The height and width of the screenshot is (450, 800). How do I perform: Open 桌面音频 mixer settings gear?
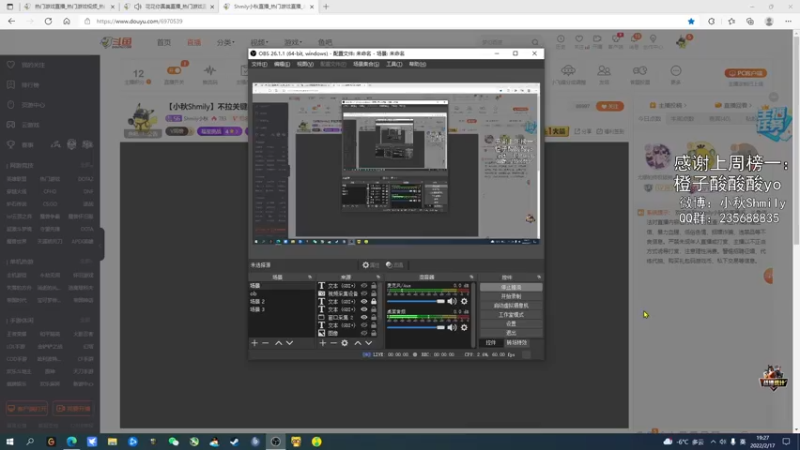[x=464, y=328]
